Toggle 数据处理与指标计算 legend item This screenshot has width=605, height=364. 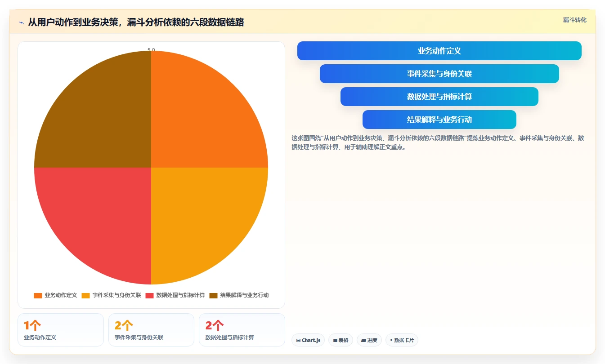point(175,295)
